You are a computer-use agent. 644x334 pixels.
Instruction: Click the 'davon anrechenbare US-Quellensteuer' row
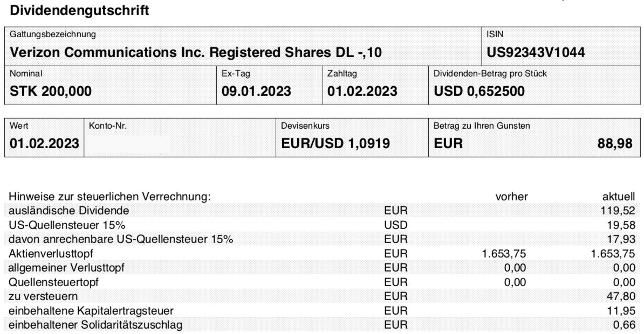click(x=322, y=239)
